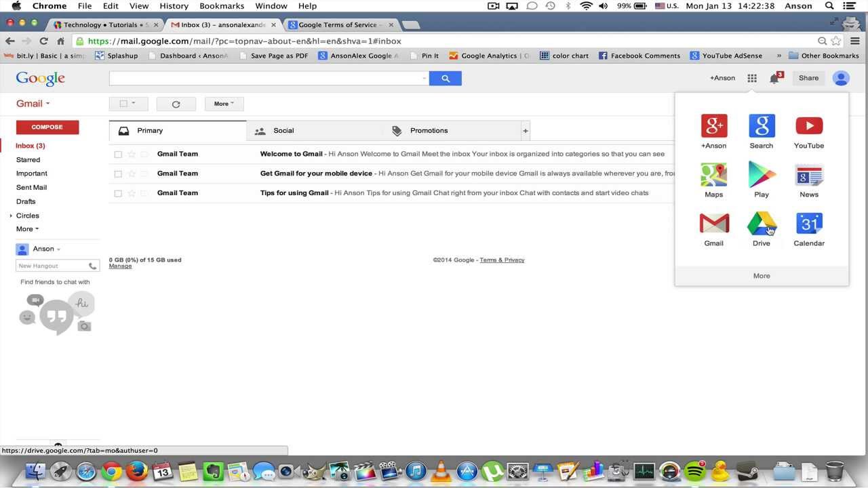Open the More actions dropdown
This screenshot has height=488, width=868.
224,104
